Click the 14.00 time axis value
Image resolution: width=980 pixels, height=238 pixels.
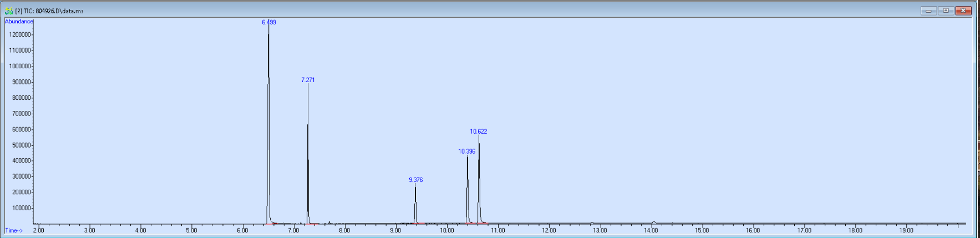(x=651, y=230)
